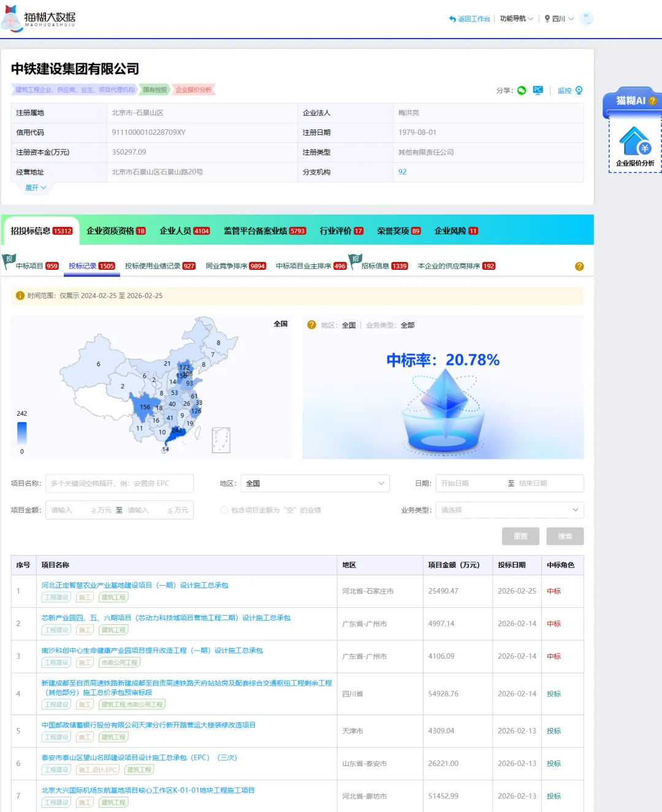The height and width of the screenshot is (812, 662).
Task: Share via the PC monitor icon
Action: point(538,90)
